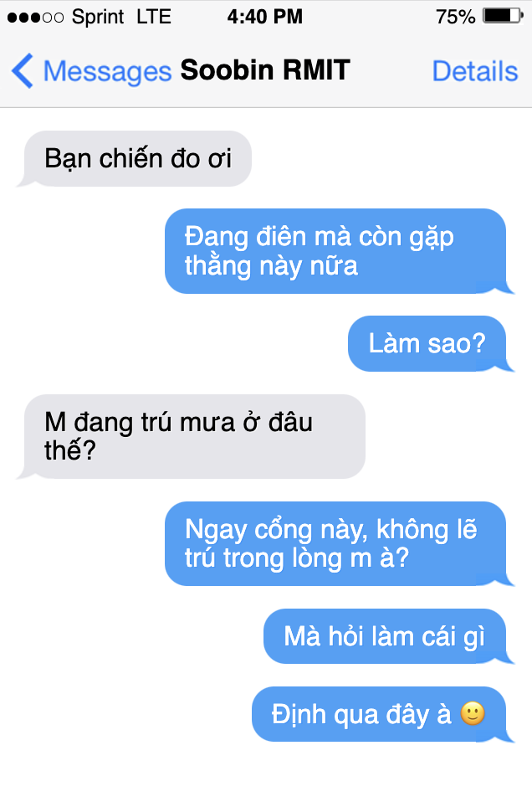The height and width of the screenshot is (807, 532).
Task: Tap the back chevron arrow icon
Action: [x=22, y=70]
